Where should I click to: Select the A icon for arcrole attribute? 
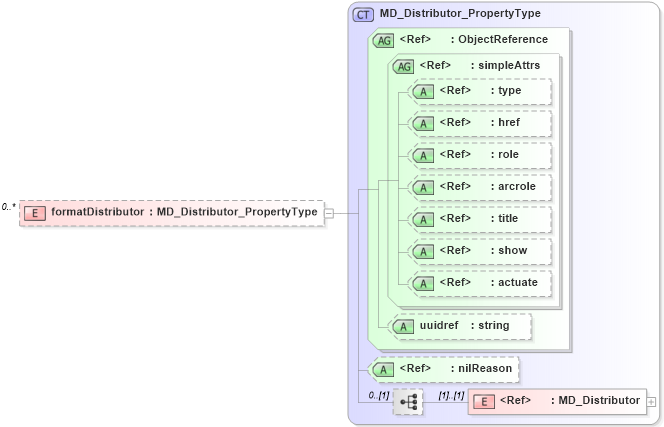(423, 188)
